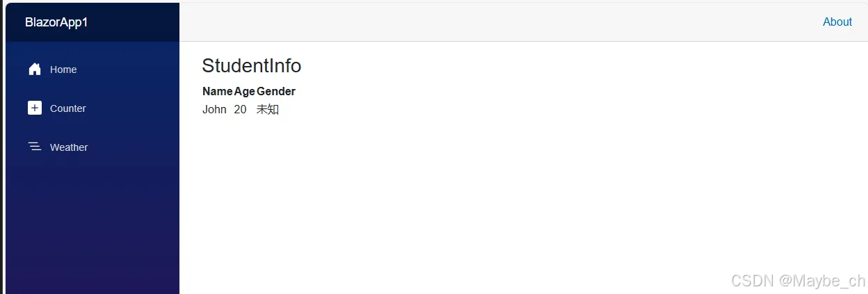Screen dimensions: 868x294
Task: Select the Gender column header
Action: coord(276,92)
